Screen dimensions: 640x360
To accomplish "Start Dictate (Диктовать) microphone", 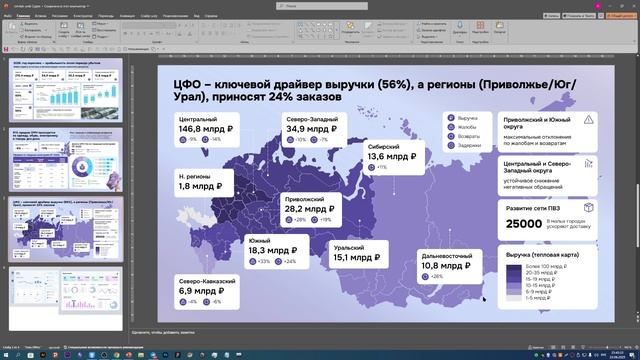I will (460, 28).
